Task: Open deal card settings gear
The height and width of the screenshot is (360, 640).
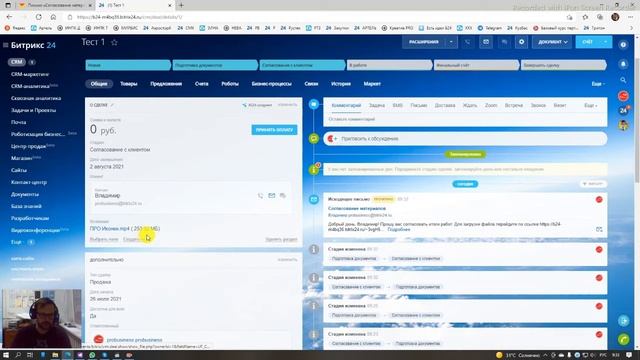Action: [x=521, y=42]
